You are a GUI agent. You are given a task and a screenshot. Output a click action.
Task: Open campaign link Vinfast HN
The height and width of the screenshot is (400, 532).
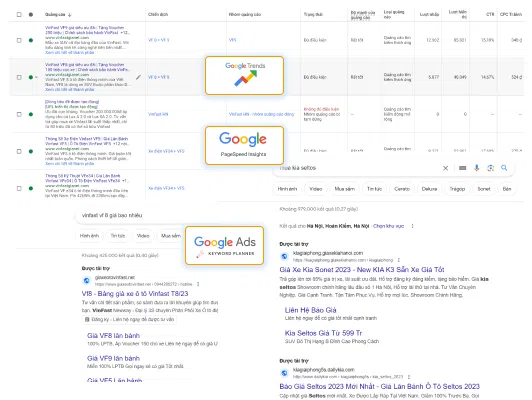coord(158,114)
